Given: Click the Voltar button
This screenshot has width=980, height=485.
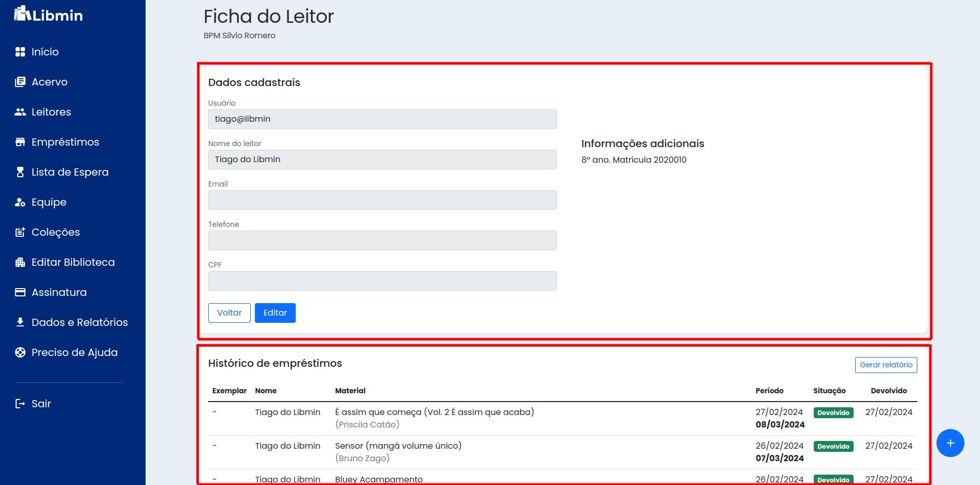Looking at the screenshot, I should [229, 313].
